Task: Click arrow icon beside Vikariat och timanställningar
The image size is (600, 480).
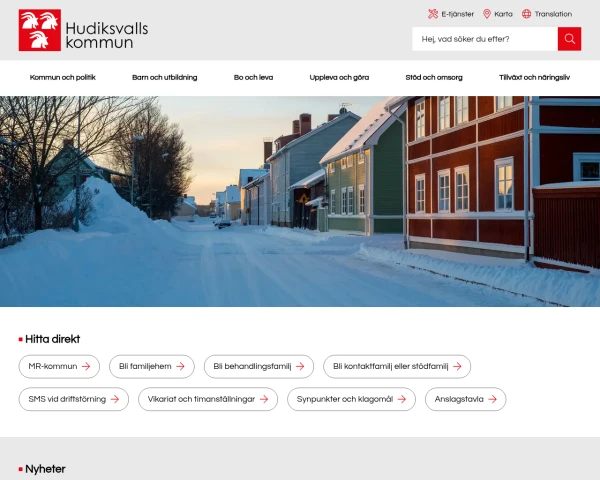Action: point(264,399)
